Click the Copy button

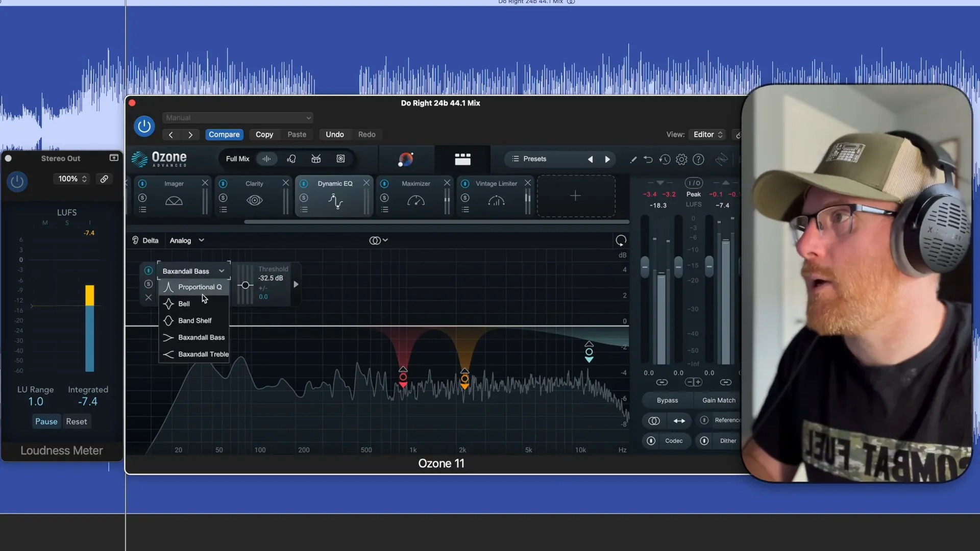click(264, 135)
